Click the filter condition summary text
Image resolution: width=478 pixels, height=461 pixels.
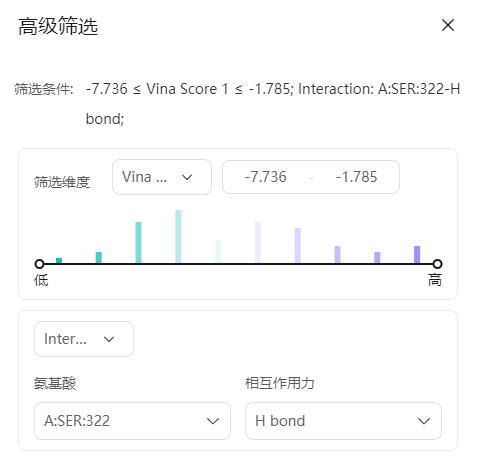[x=273, y=104]
